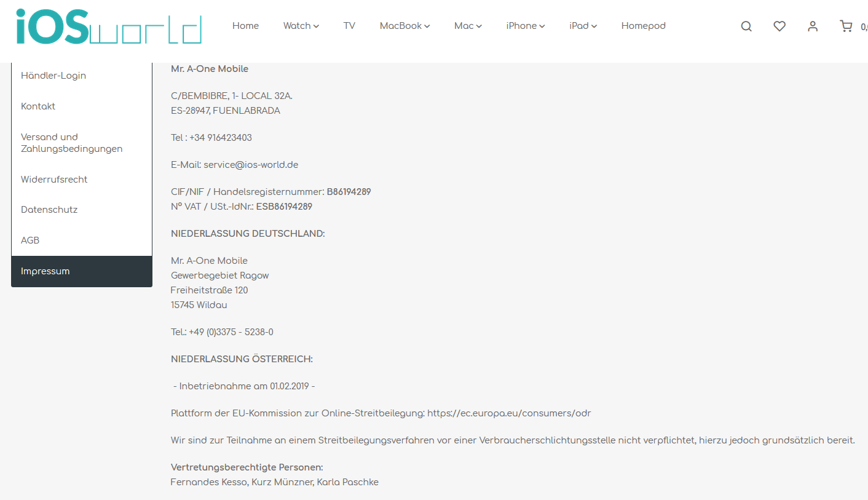Open the user account icon
This screenshot has height=500, width=868.
pyautogui.click(x=813, y=26)
